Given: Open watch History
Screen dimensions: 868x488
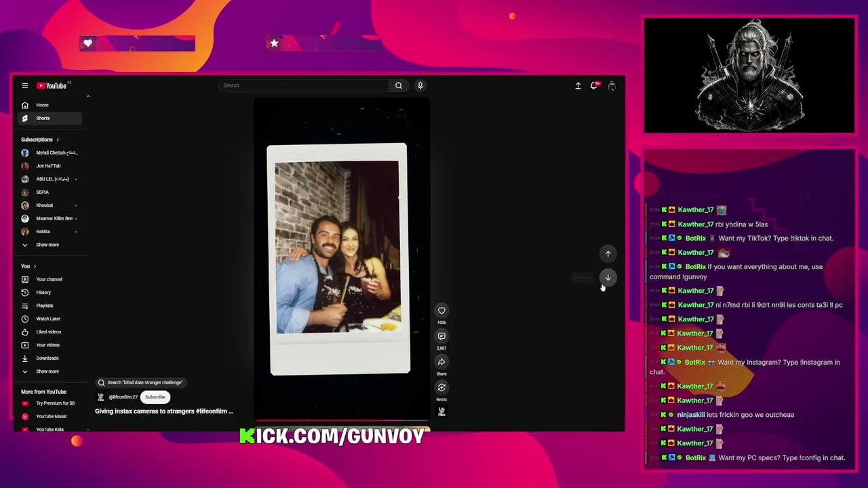Looking at the screenshot, I should [x=50, y=293].
